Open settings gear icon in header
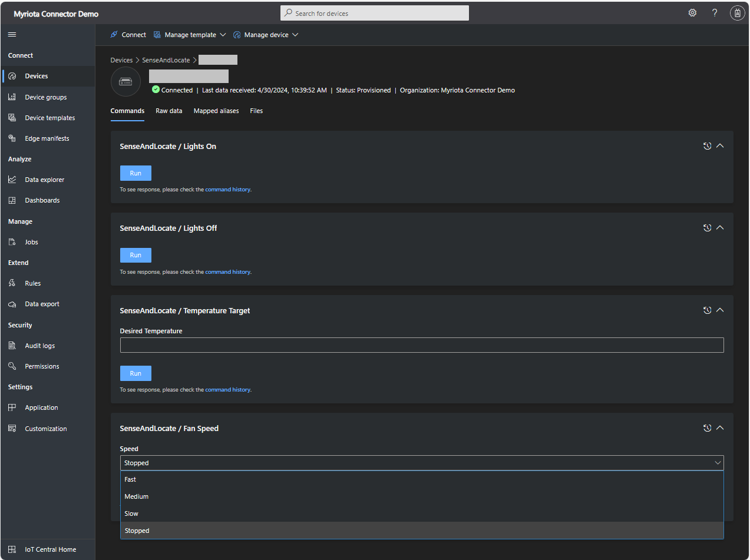The height and width of the screenshot is (560, 750). 692,13
